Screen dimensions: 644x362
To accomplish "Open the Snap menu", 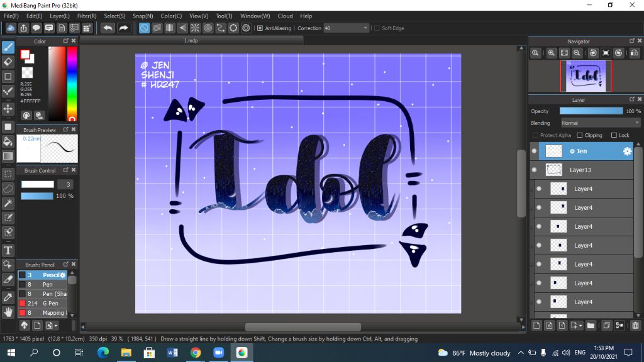I will click(143, 16).
